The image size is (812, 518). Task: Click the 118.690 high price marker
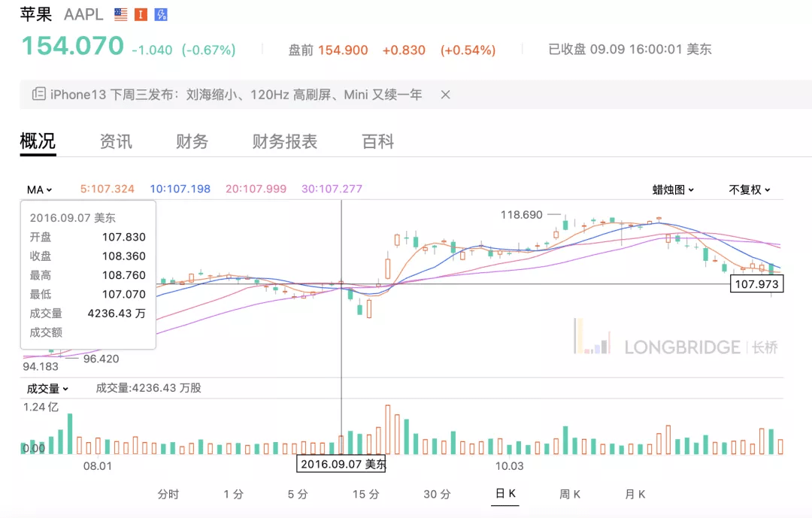pyautogui.click(x=522, y=214)
